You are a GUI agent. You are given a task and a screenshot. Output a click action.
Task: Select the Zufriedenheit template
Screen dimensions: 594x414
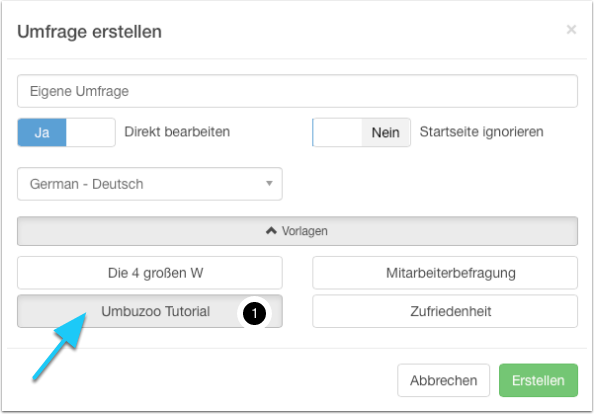coord(445,311)
